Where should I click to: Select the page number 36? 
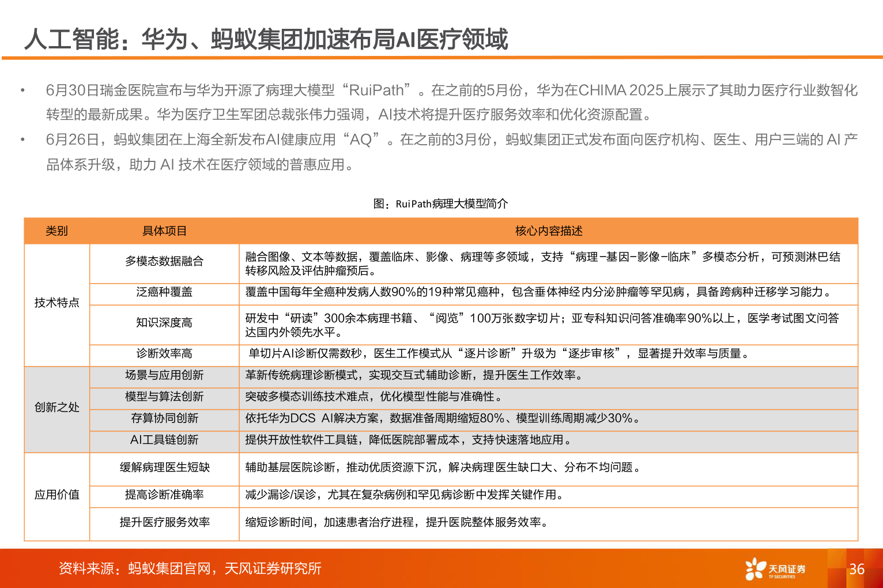[x=857, y=570]
